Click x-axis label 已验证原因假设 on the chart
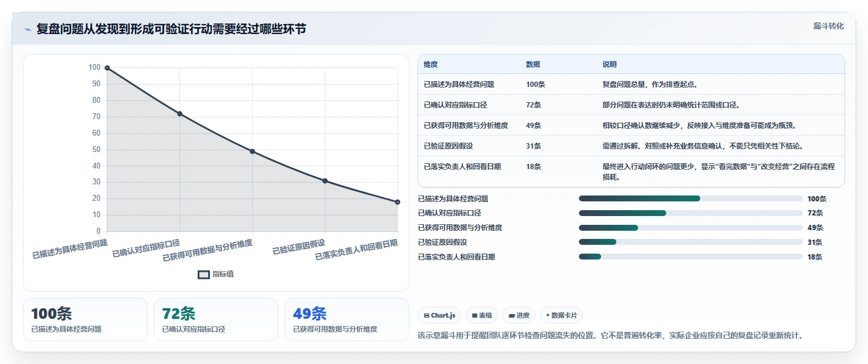Viewport: 868px width, 364px height. coord(299,247)
